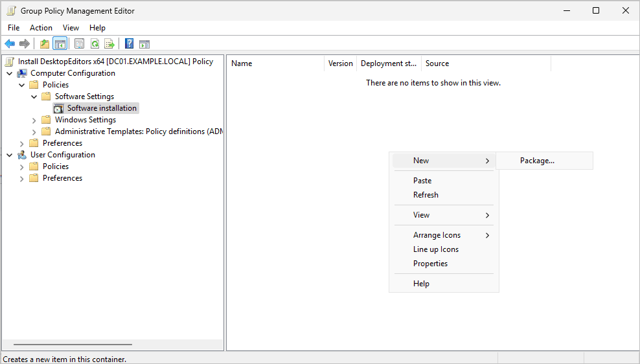Screen dimensions: 640x364
Task: Click folder icon beside Policies under Computer Configuration
Action: 34,85
